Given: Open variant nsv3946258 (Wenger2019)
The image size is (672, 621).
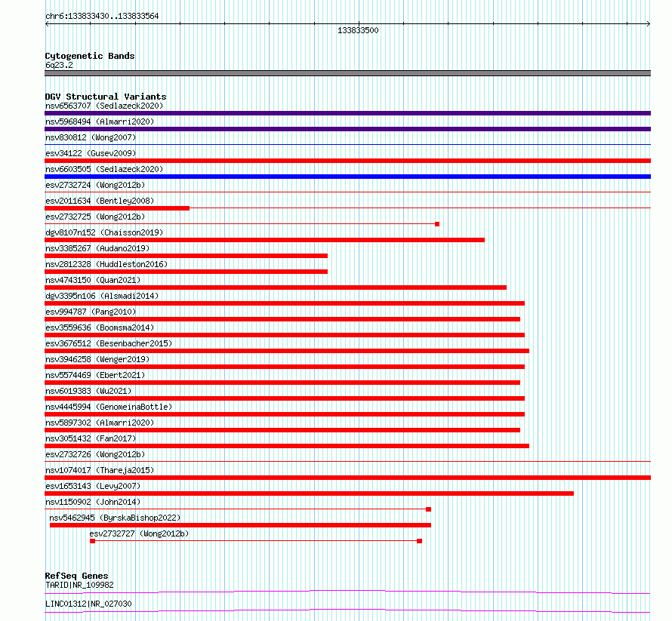Looking at the screenshot, I should tap(97, 359).
